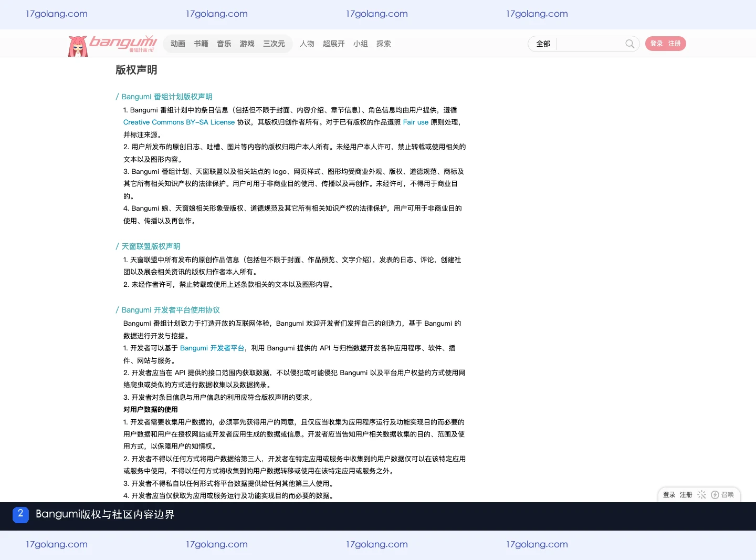This screenshot has height=560, width=756.
Task: Focus the header search text box
Action: [x=590, y=44]
